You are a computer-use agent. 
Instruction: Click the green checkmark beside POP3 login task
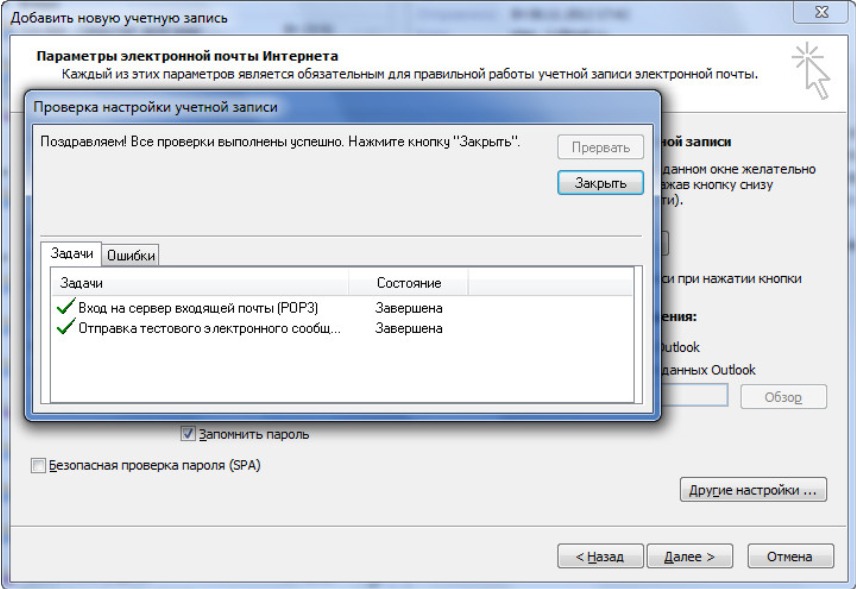[66, 306]
